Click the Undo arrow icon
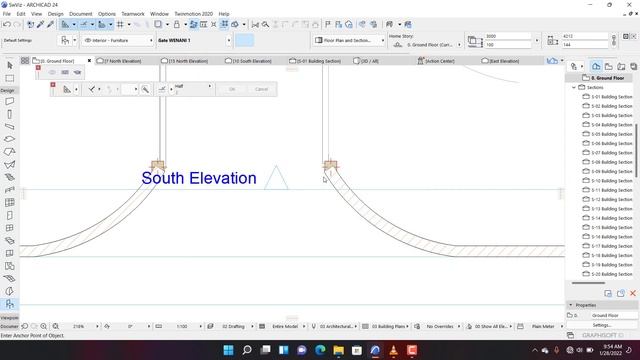This screenshot has height=360, width=640. click(x=7, y=24)
